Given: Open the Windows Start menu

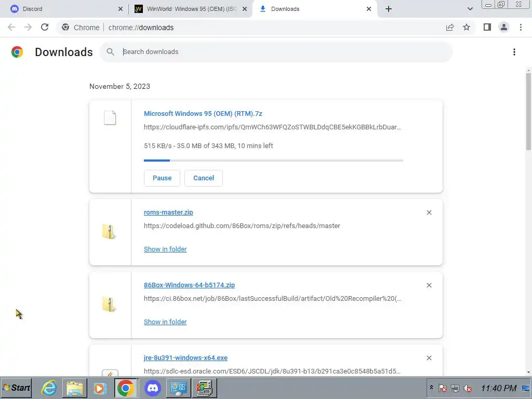Looking at the screenshot, I should (x=16, y=388).
